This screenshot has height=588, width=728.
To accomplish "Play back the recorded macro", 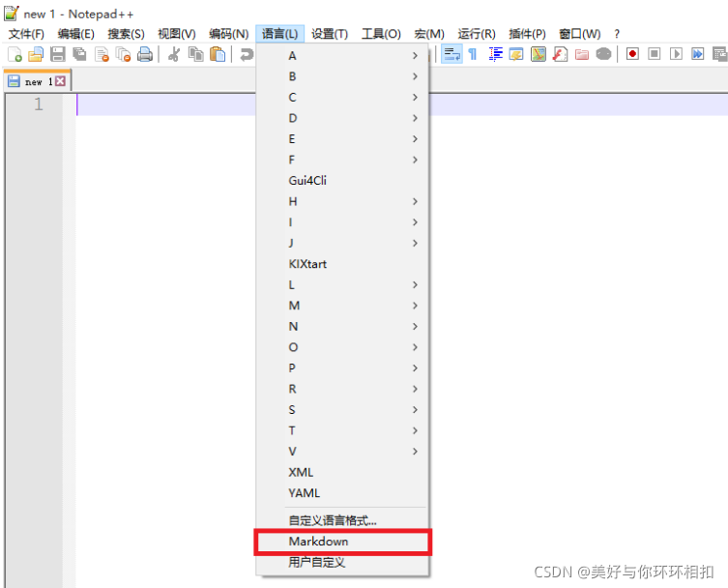I will click(x=676, y=54).
